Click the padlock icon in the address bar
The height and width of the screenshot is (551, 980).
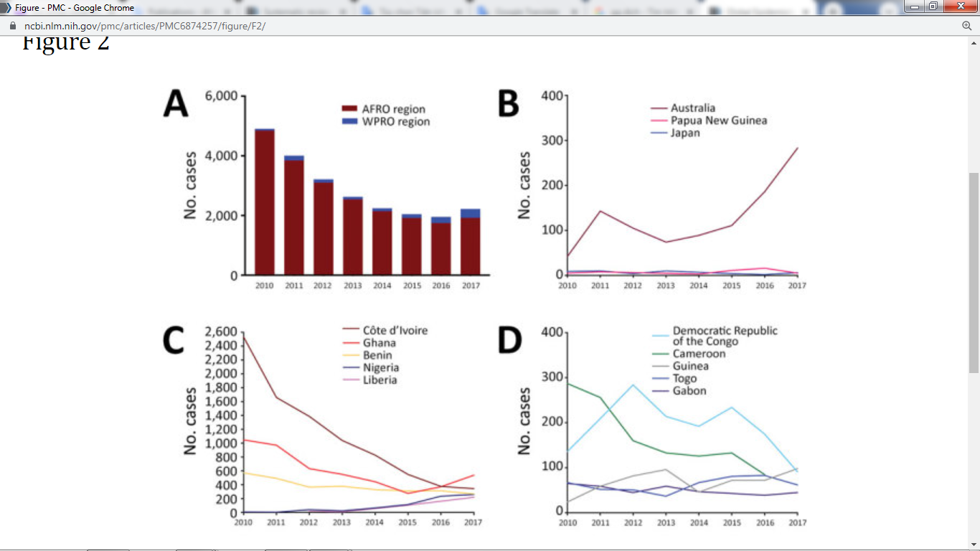11,26
